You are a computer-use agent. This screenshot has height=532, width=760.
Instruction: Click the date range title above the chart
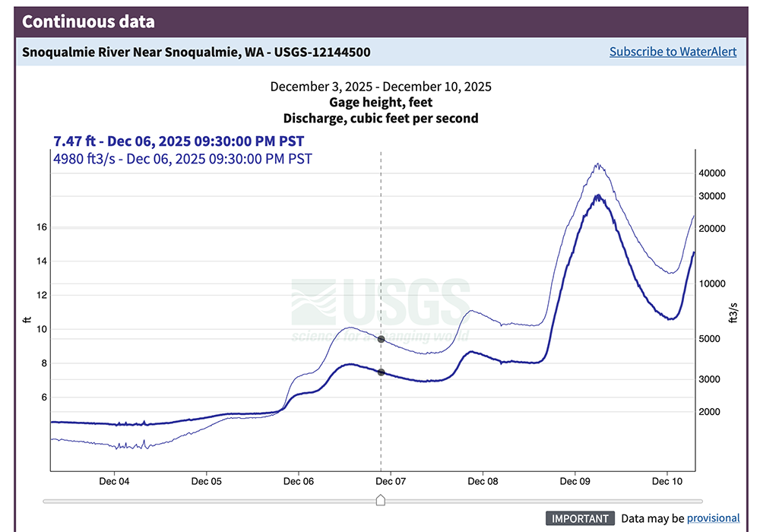tap(381, 86)
